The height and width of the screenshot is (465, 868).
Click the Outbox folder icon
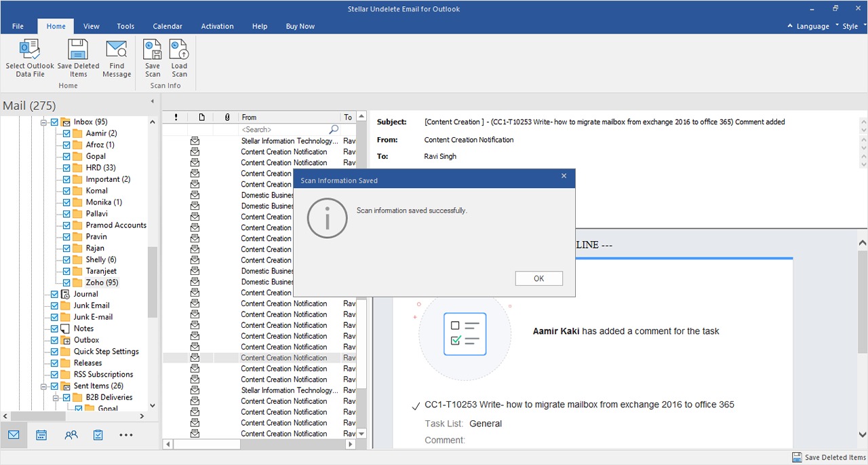[66, 340]
